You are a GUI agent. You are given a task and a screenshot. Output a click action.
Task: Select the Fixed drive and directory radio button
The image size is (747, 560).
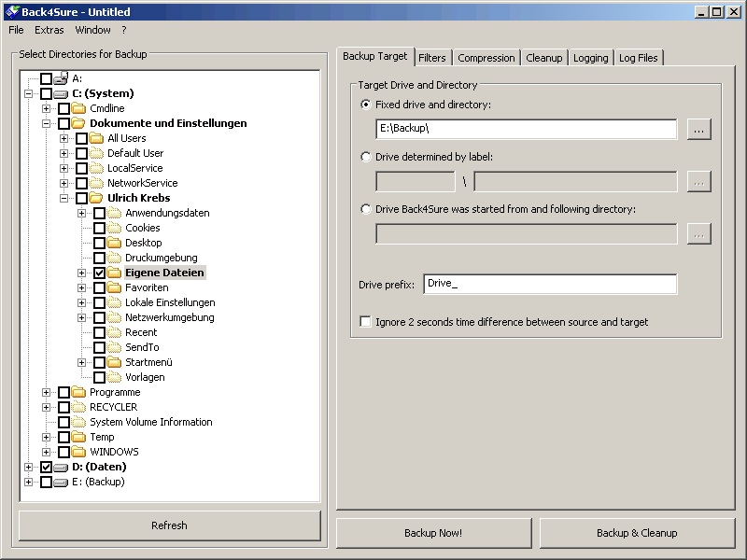[365, 105]
